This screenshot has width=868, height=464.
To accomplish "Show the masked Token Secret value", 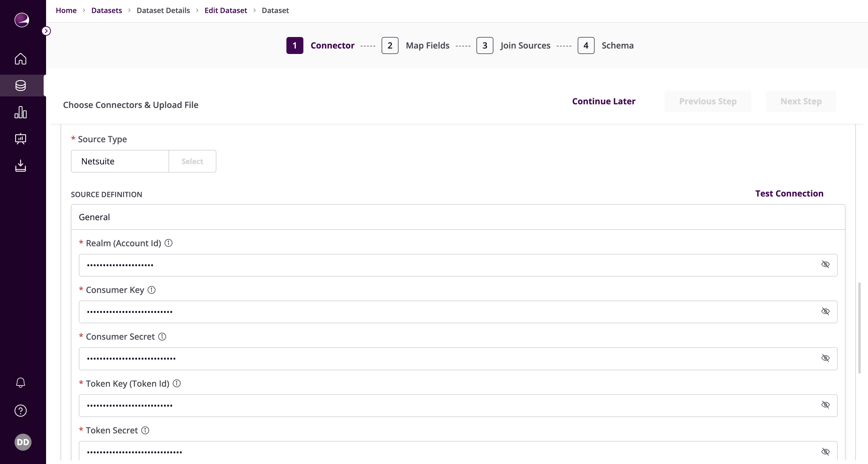I will (x=826, y=451).
